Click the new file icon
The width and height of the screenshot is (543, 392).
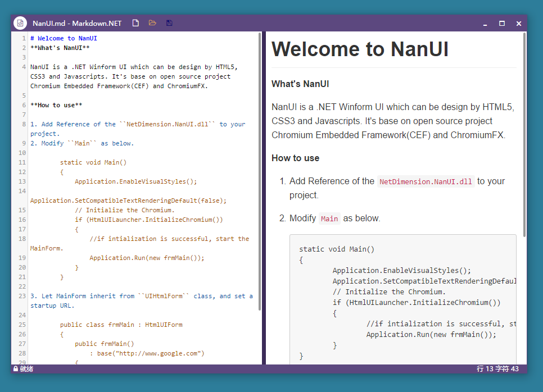[135, 23]
